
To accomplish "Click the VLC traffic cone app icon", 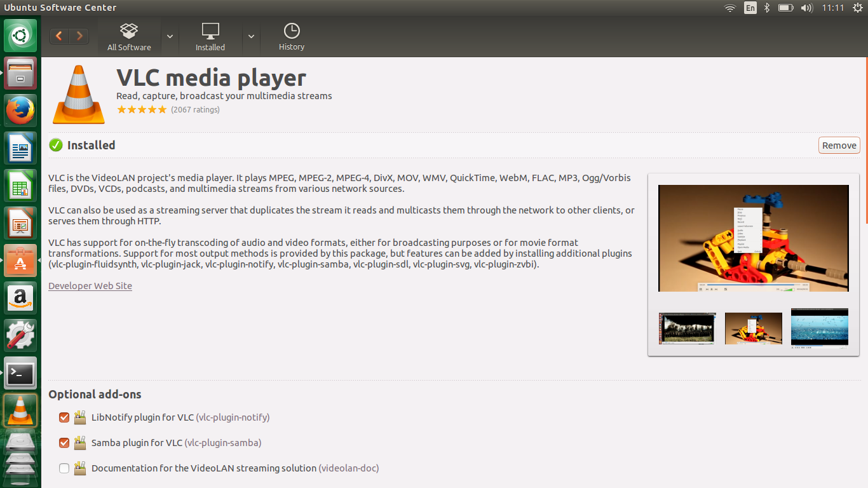I will [x=78, y=94].
